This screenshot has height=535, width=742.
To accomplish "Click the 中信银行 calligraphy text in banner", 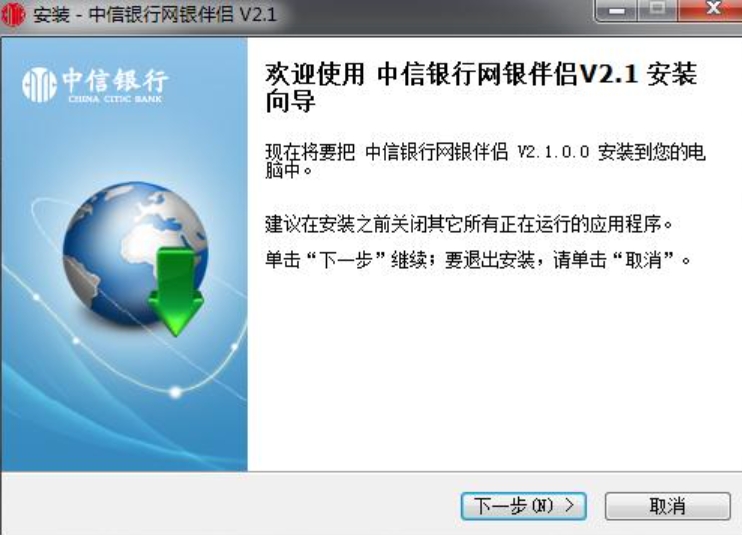I will (115, 80).
